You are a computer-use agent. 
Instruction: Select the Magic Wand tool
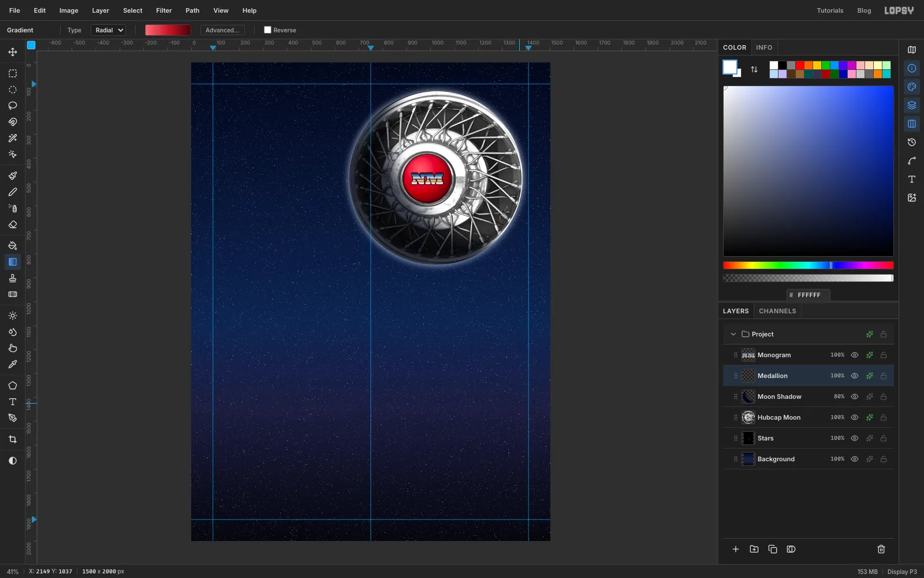click(x=13, y=138)
